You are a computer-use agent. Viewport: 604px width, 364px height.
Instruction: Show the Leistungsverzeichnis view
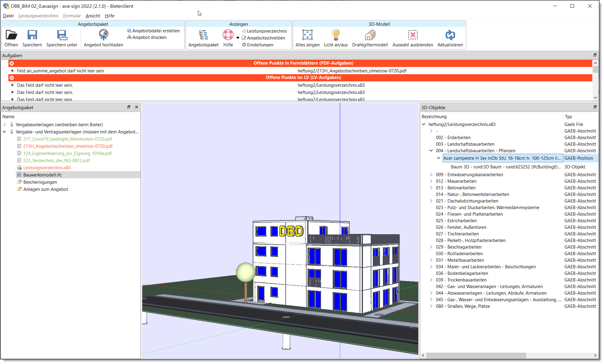click(x=264, y=31)
